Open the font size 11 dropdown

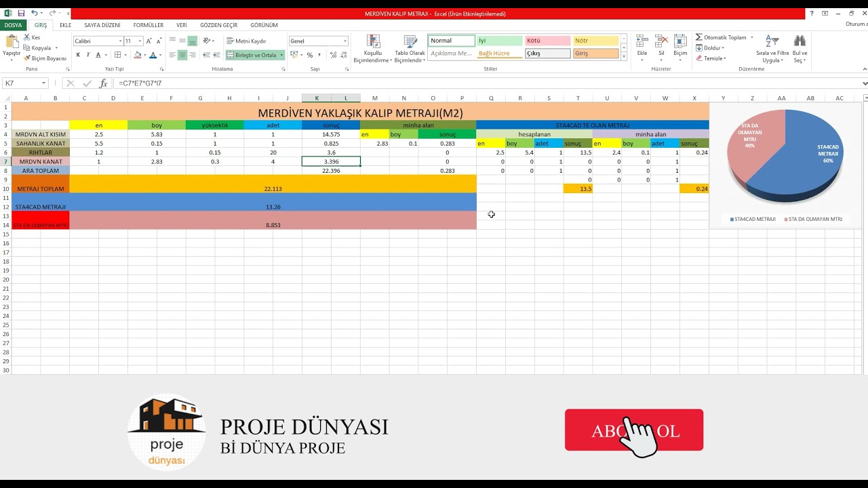click(138, 41)
